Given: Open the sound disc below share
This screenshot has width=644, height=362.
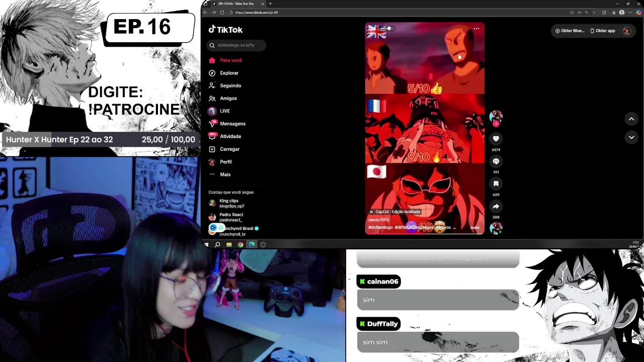Looking at the screenshot, I should point(496,228).
